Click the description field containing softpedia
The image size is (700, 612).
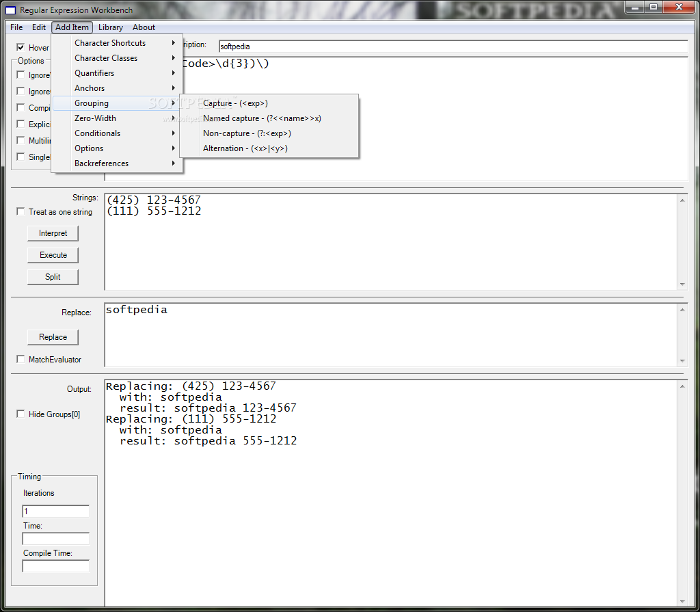tap(453, 46)
